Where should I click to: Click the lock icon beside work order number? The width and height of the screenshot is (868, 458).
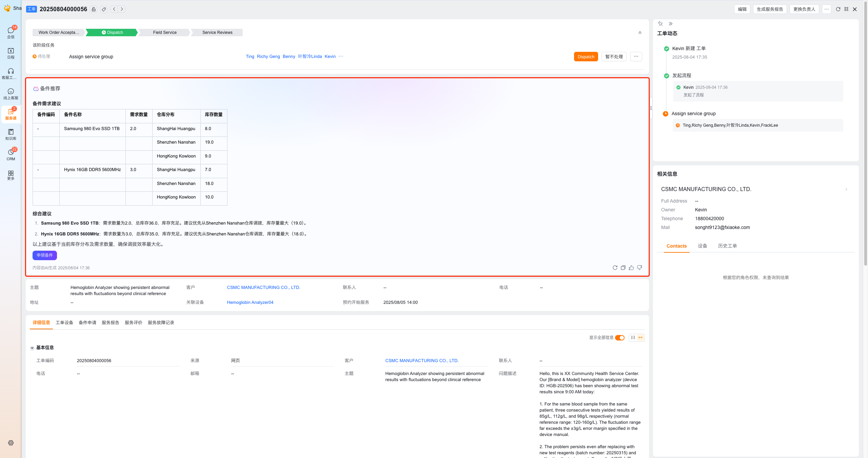(94, 9)
